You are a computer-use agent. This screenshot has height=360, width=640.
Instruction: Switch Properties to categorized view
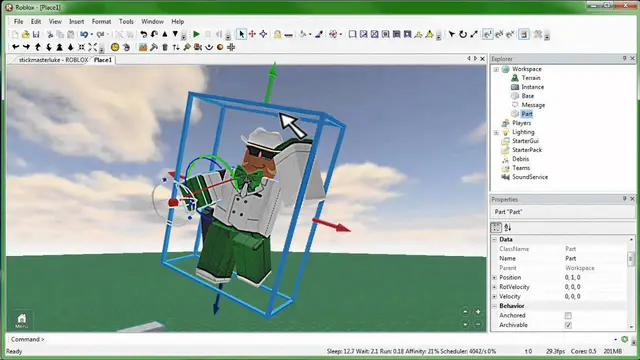pos(496,227)
